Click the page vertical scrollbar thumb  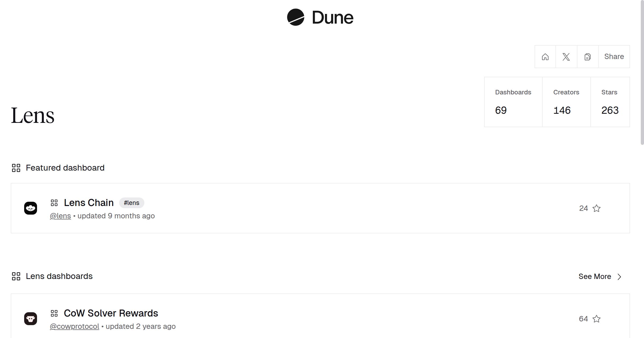pyautogui.click(x=642, y=72)
